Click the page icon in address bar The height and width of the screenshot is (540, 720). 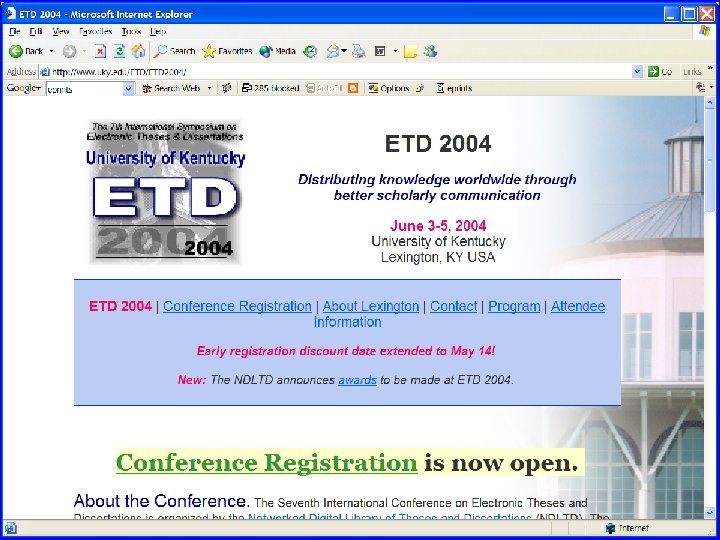click(45, 72)
